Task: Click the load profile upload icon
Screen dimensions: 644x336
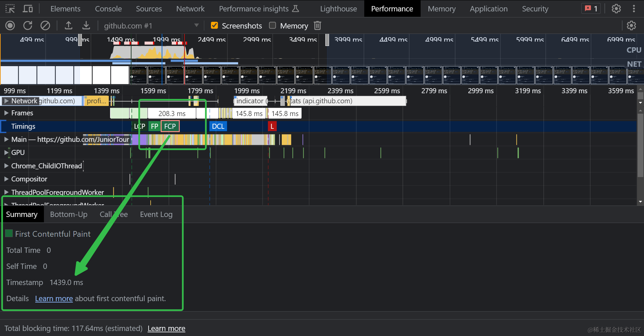Action: click(x=68, y=25)
